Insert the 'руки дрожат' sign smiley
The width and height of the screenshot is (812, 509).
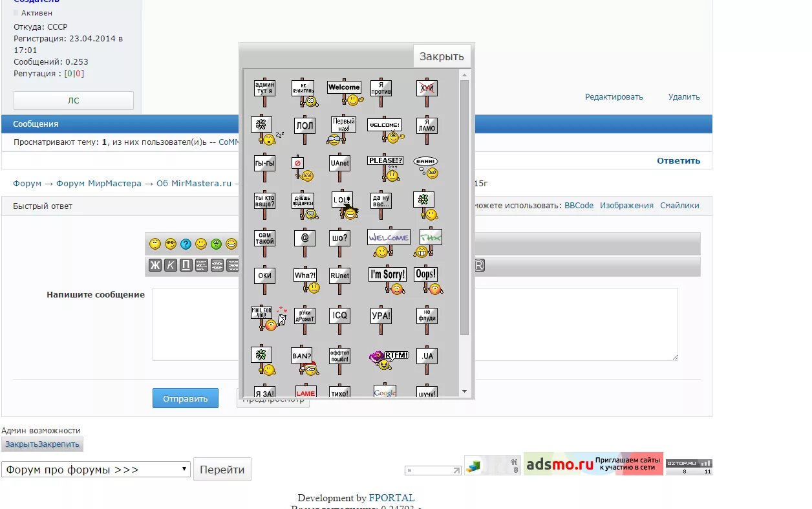304,319
